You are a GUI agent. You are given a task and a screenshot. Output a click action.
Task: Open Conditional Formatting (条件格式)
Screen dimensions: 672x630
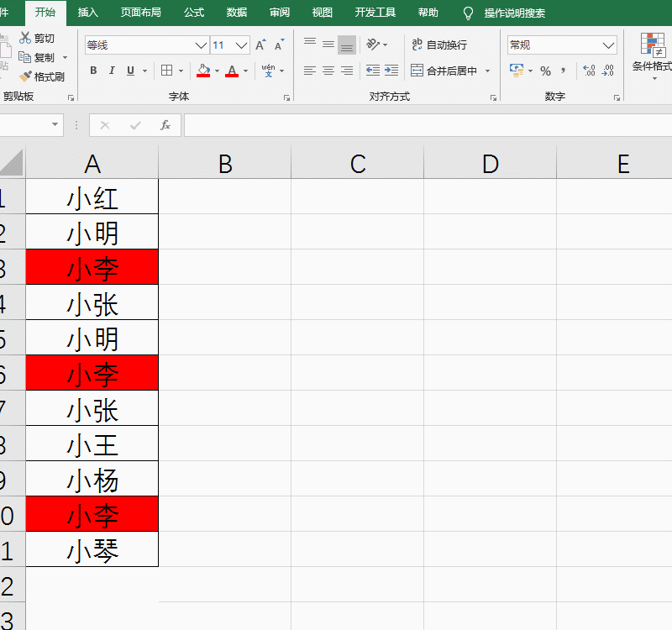(x=653, y=55)
